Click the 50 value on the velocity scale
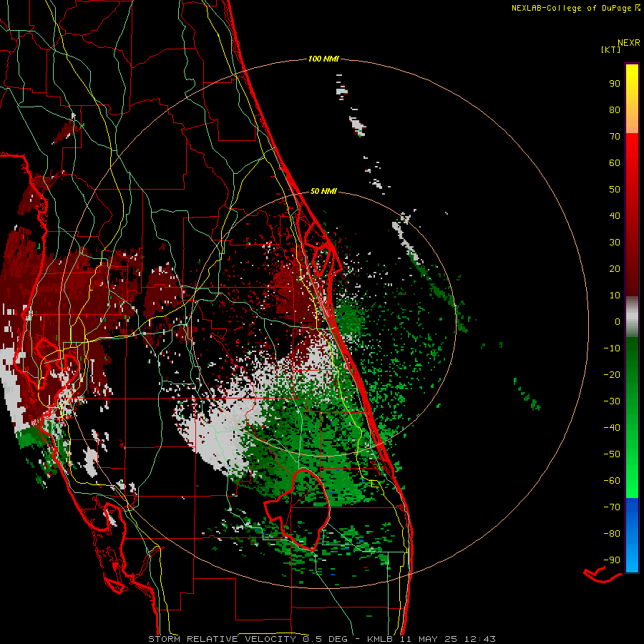644x644 pixels. coord(615,190)
